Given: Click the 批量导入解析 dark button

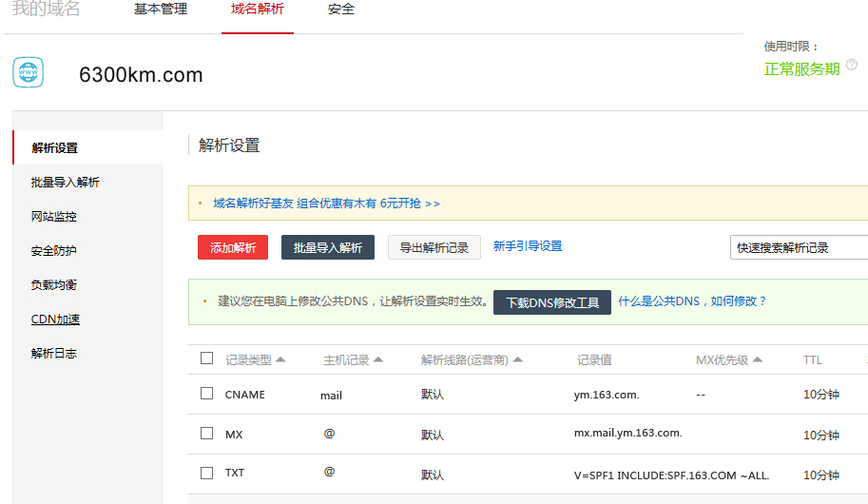Looking at the screenshot, I should [x=328, y=247].
